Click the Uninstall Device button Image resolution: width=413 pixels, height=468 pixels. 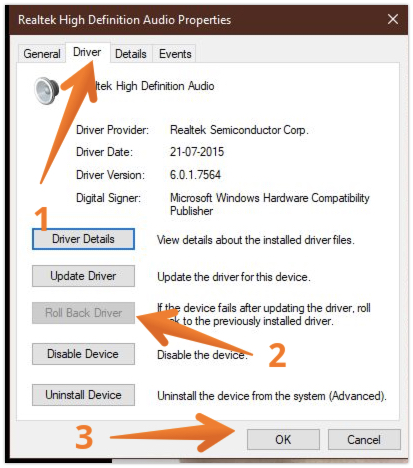[83, 395]
